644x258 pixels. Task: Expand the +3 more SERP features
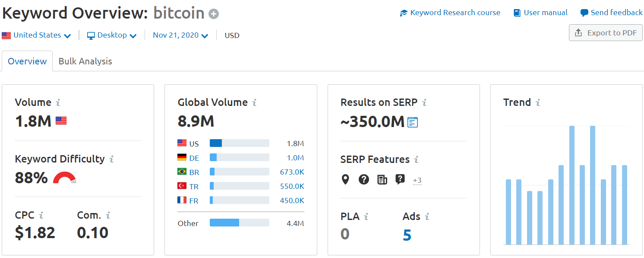(x=417, y=180)
